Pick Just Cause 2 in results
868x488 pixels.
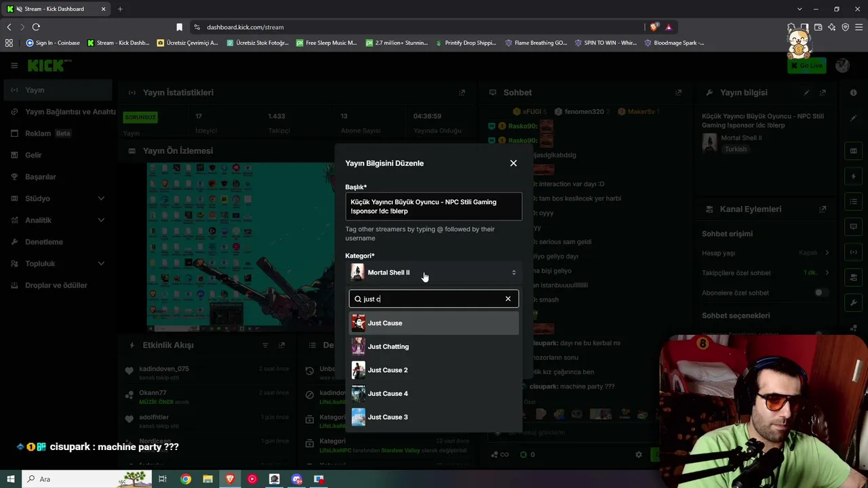434,370
